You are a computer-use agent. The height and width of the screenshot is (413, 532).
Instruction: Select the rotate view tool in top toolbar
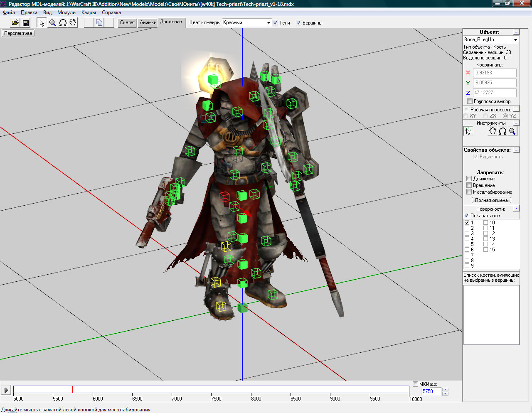(x=63, y=23)
